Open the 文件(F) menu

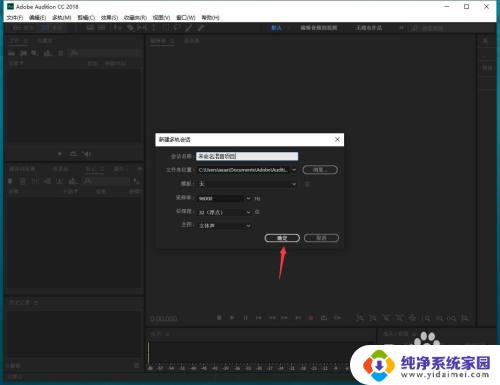coord(15,17)
